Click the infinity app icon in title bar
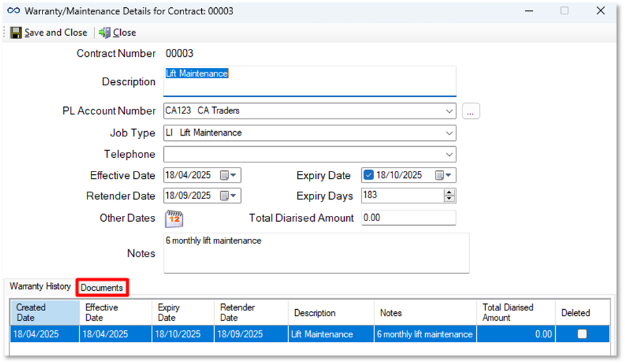Image resolution: width=625 pixels, height=364 pixels. [x=14, y=10]
